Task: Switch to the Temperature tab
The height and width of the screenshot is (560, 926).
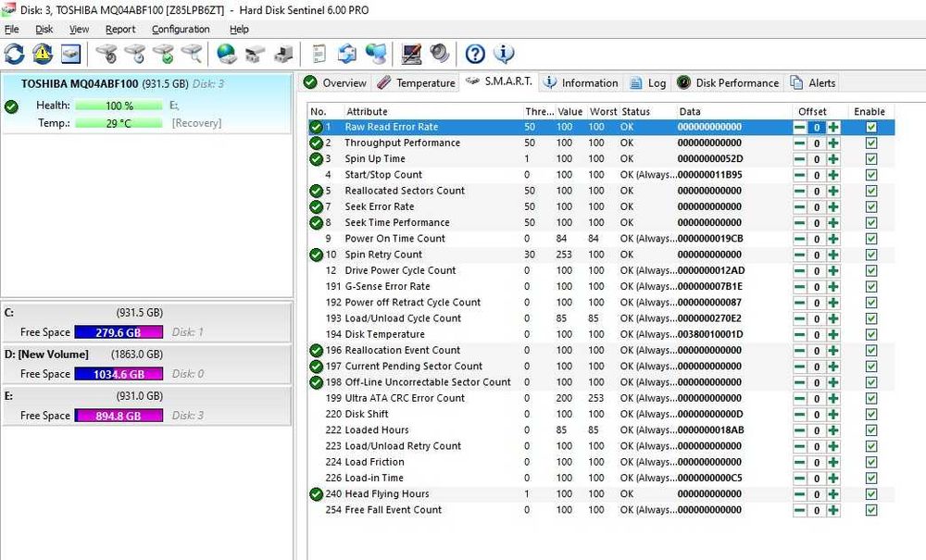Action: (416, 82)
